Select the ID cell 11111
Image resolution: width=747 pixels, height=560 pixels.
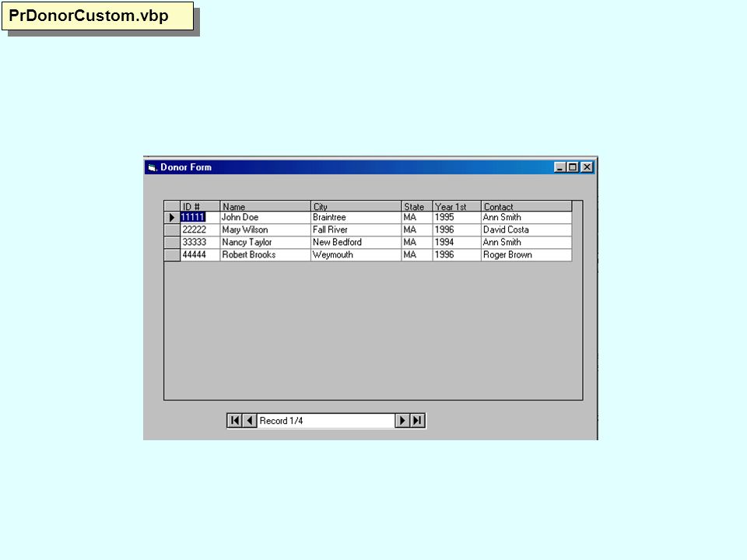pos(200,217)
